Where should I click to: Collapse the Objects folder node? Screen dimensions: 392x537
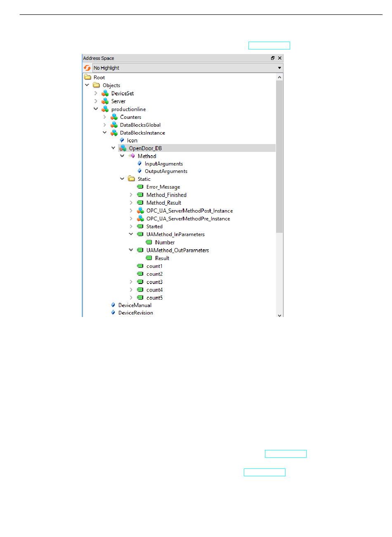(x=87, y=85)
